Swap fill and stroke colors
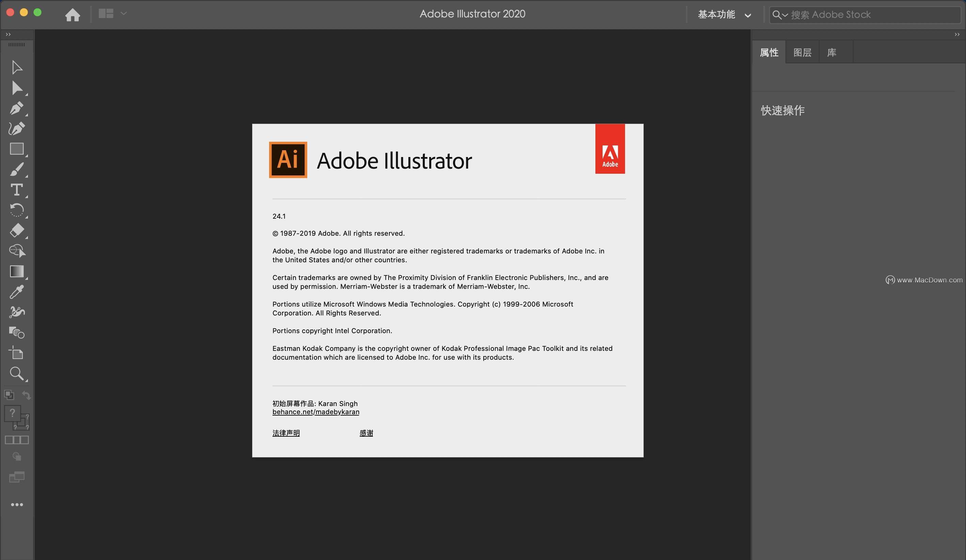 [x=26, y=395]
